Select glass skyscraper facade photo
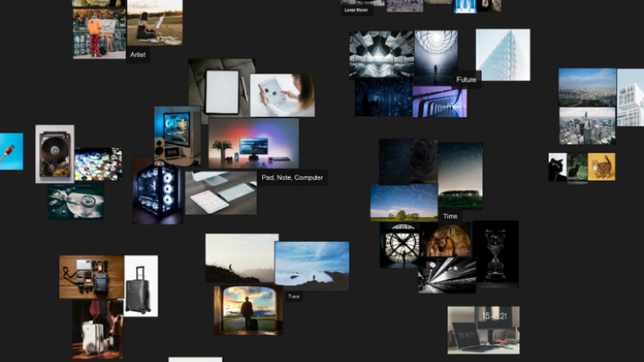 click(503, 55)
